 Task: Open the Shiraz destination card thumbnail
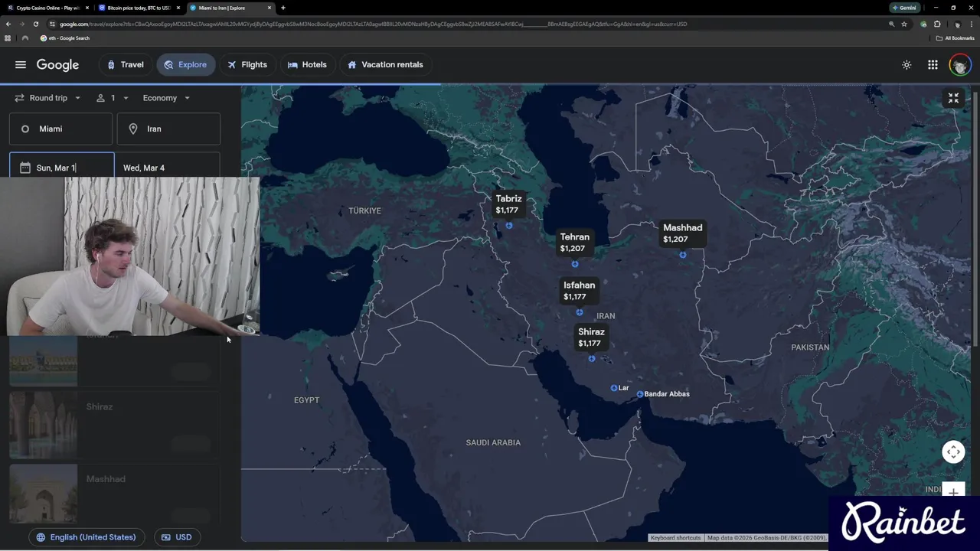[44, 425]
